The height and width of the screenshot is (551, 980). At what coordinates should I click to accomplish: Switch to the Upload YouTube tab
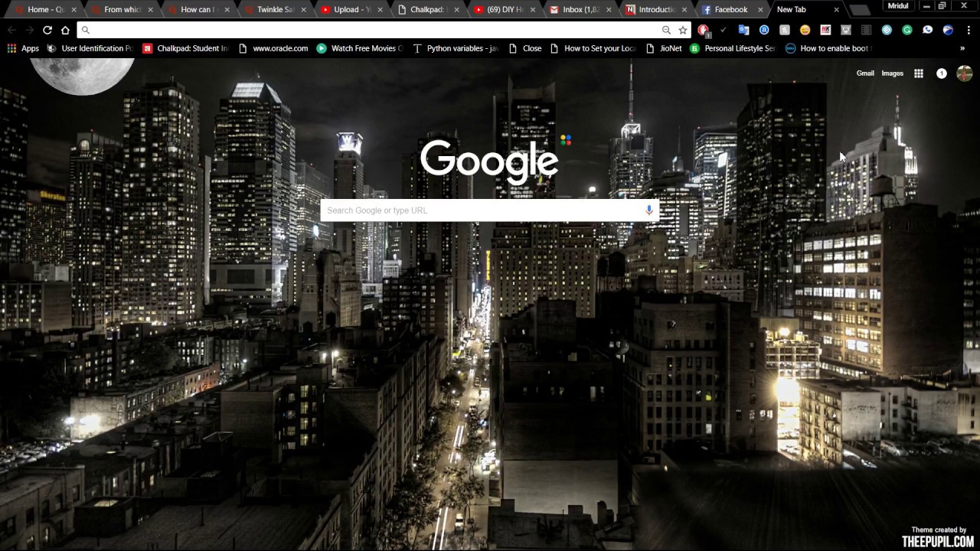(x=351, y=10)
